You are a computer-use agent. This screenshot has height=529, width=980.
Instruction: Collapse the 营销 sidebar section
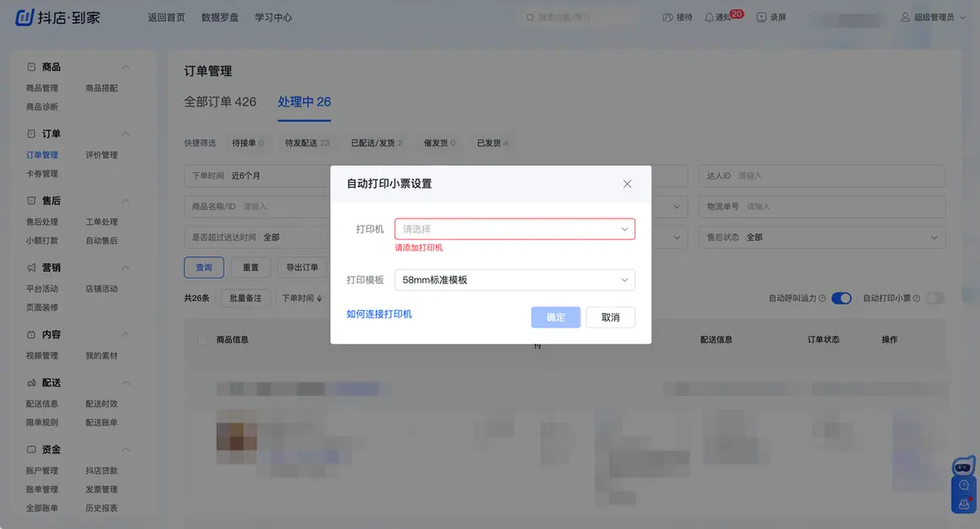pos(126,268)
